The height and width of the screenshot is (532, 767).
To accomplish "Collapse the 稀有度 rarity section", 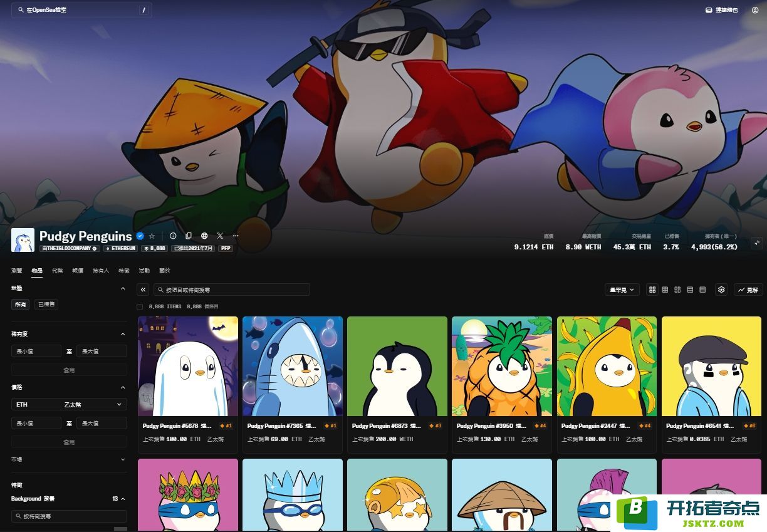I will (x=123, y=335).
